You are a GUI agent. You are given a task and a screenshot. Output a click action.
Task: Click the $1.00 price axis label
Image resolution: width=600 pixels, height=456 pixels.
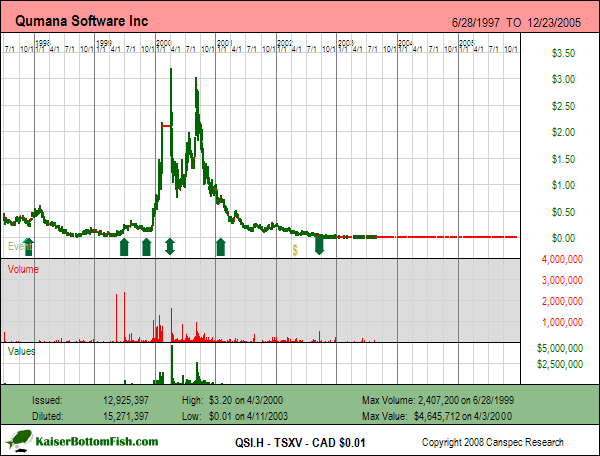coord(563,185)
